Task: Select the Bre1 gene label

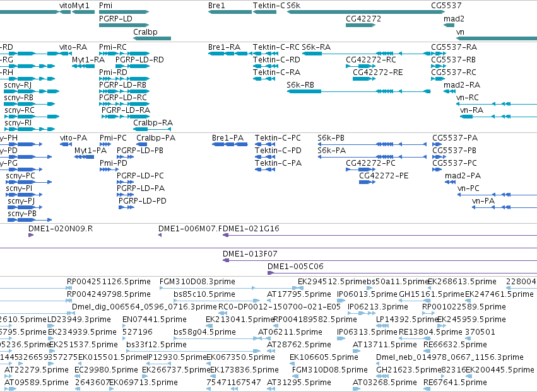Action: (x=216, y=6)
